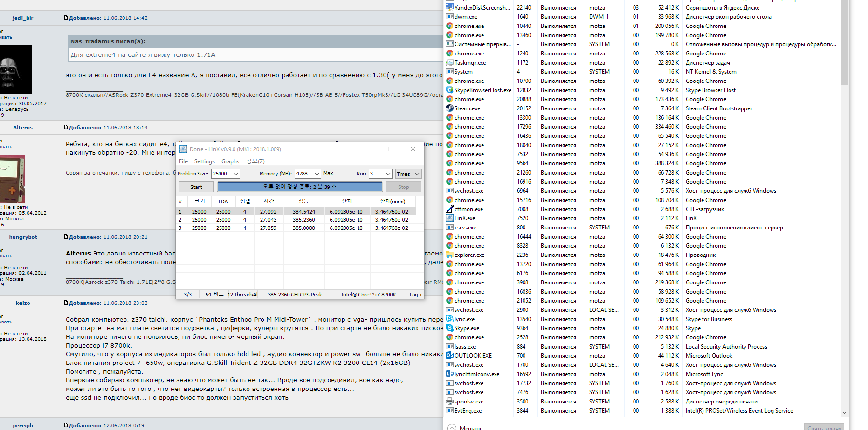Open the Run count dropdown in LinX
868x430 pixels.
[x=388, y=174]
